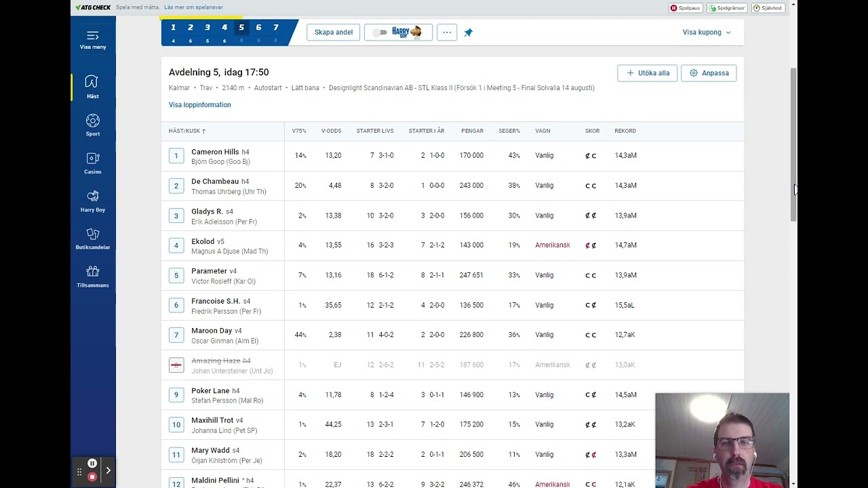Open Spelgränser in the top bar

(x=726, y=8)
